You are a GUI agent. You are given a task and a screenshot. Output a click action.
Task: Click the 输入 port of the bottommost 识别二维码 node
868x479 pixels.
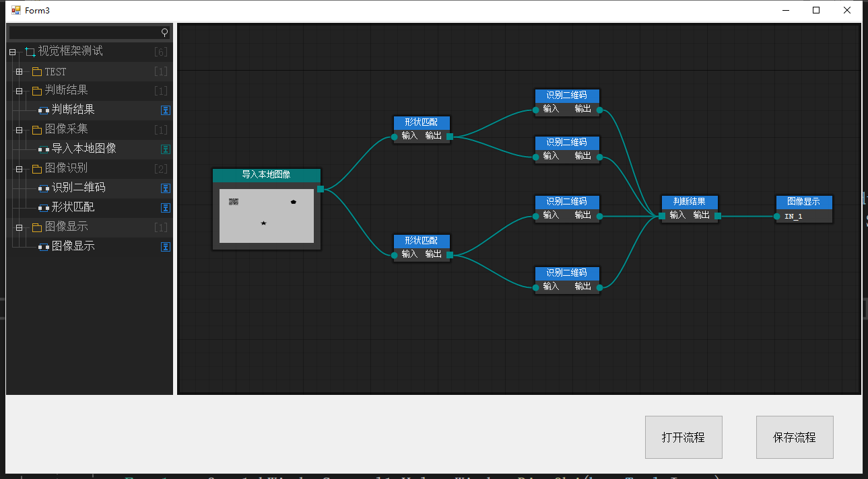point(535,287)
